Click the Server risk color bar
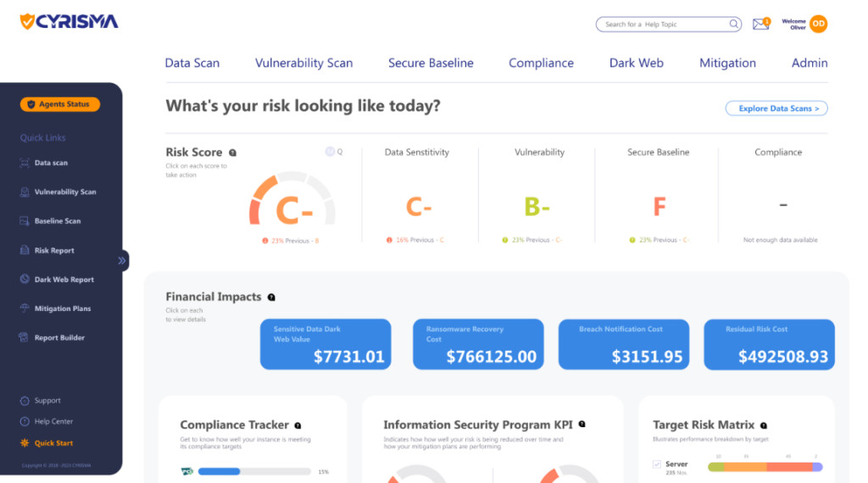The image size is (868, 483). (x=765, y=467)
